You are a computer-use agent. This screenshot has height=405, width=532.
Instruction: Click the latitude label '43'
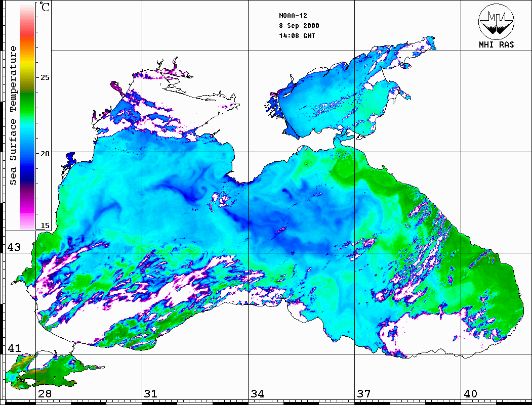coord(14,247)
